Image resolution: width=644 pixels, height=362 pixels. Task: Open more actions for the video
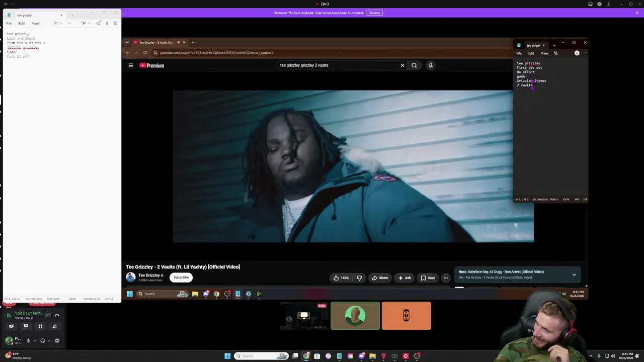tap(445, 278)
